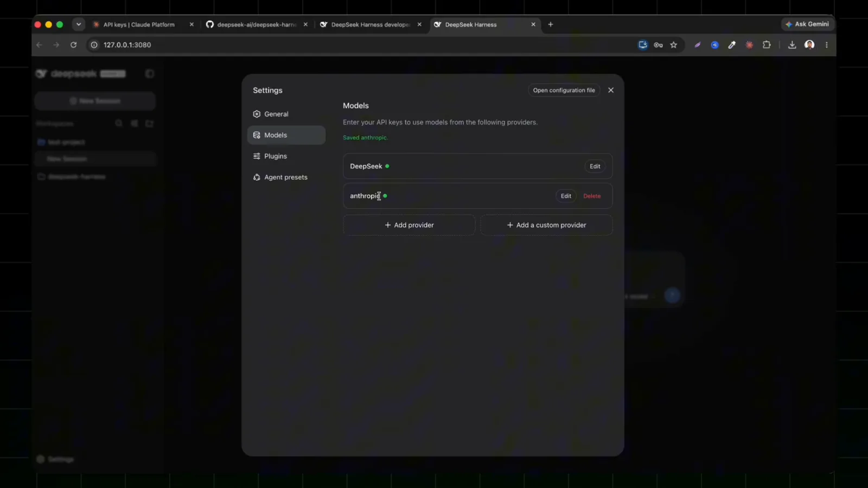The width and height of the screenshot is (868, 488).
Task: Delete the anthropic provider
Action: [592, 196]
